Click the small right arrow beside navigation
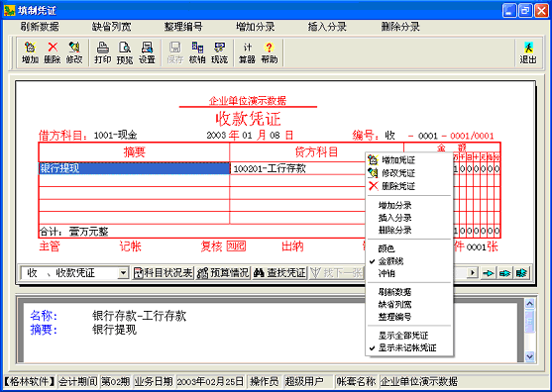This screenshot has width=552, height=392. point(473,272)
